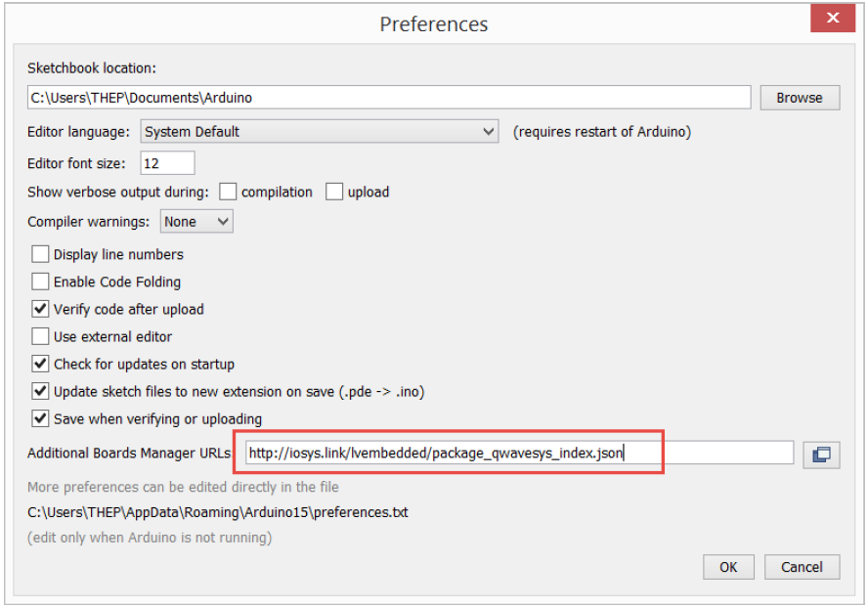Turn on Enable Code Folding

(40, 282)
